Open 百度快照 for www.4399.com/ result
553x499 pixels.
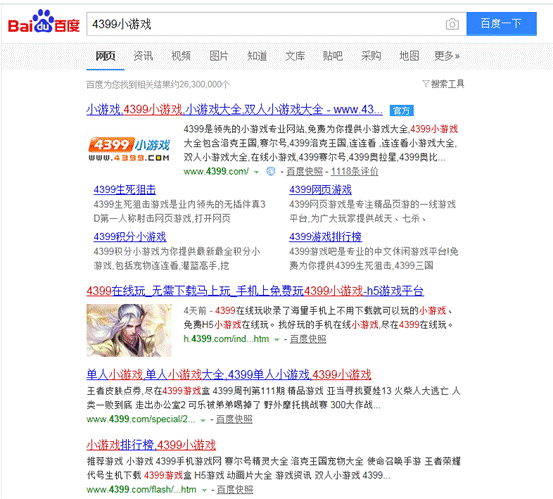[304, 171]
